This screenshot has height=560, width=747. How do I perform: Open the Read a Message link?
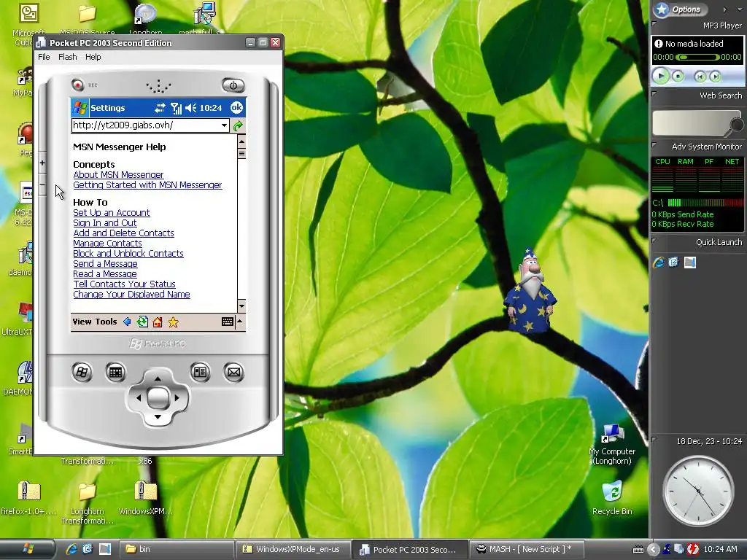[105, 274]
